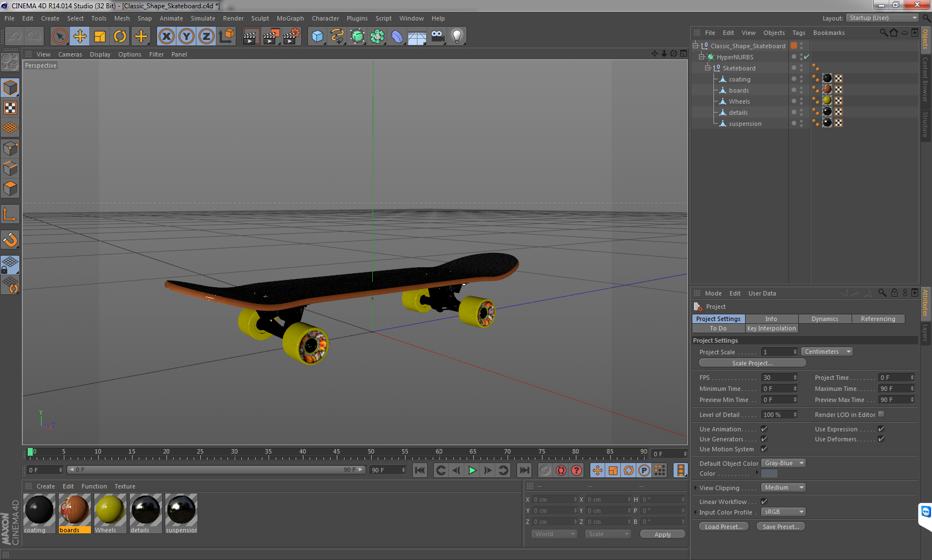Toggle Linear Workflow checkbox
Viewport: 932px width, 560px height.
coord(764,501)
